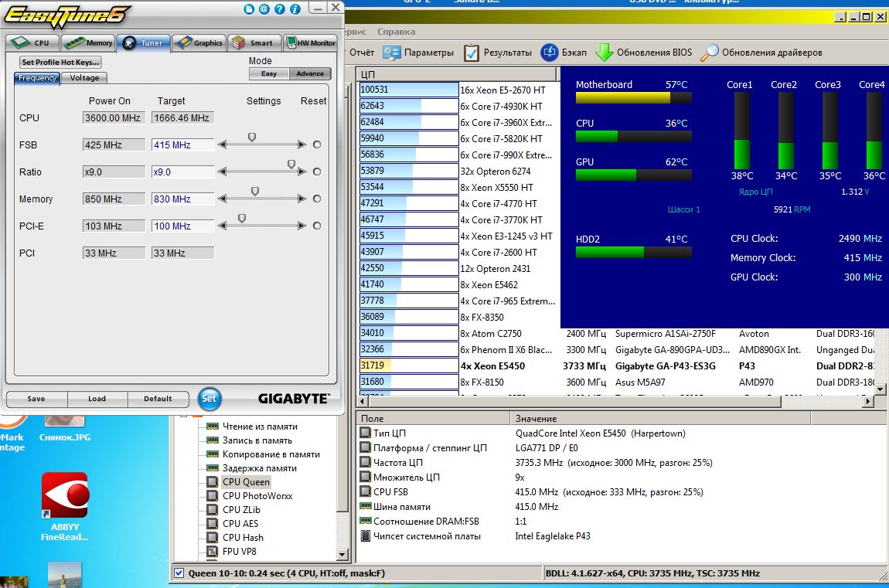Image resolution: width=889 pixels, height=588 pixels.
Task: Click results list scroll down arrow
Action: [880, 389]
